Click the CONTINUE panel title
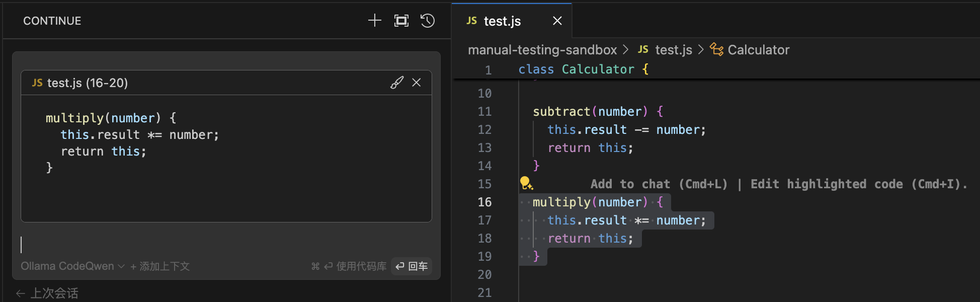Screen dimensions: 980x302 pyautogui.click(x=52, y=21)
